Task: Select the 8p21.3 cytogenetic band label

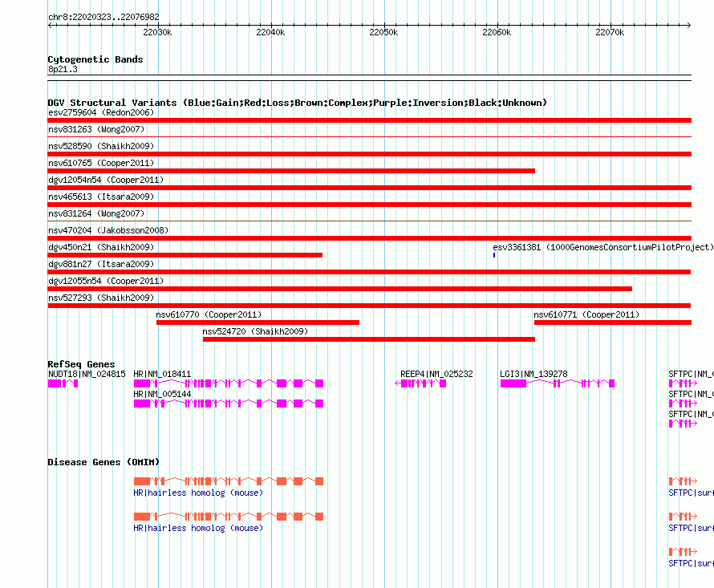Action: (63, 69)
